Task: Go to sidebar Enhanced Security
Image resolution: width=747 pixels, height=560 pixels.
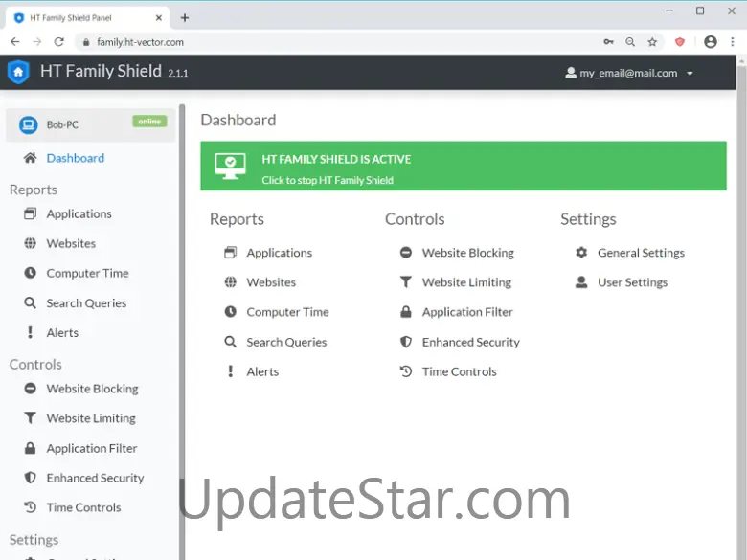Action: (95, 478)
